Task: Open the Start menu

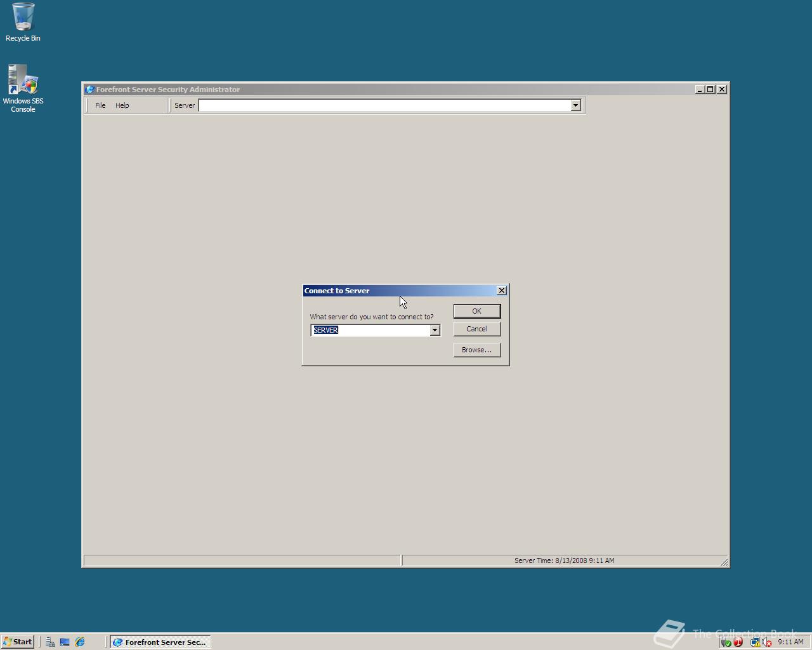Action: [x=18, y=642]
